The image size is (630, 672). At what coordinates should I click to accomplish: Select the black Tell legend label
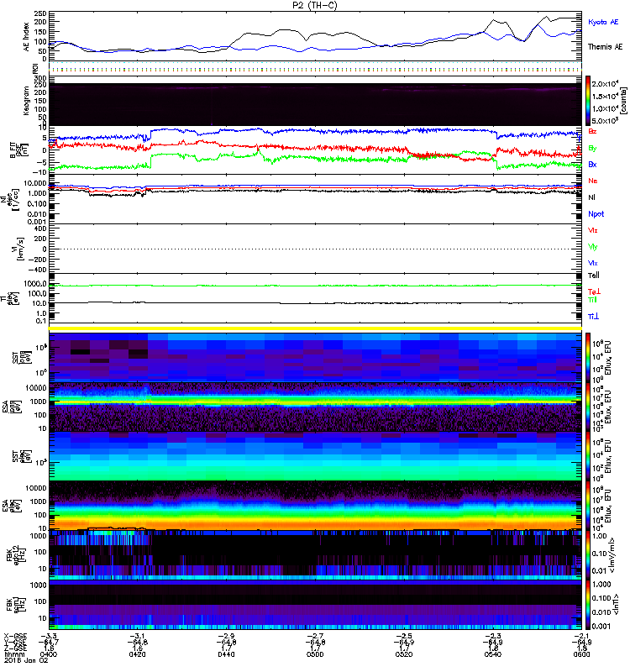(594, 276)
